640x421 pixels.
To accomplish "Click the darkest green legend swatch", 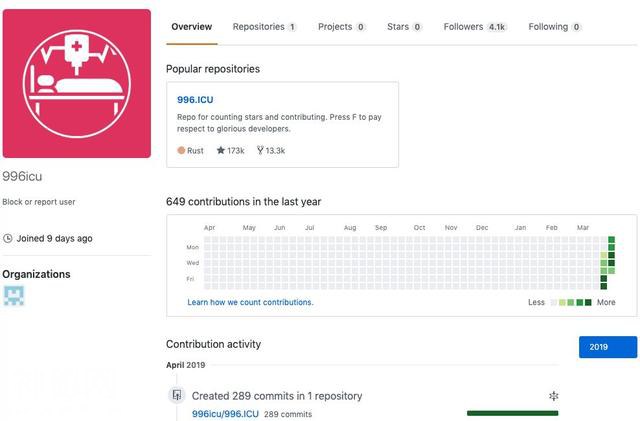I will tap(588, 303).
